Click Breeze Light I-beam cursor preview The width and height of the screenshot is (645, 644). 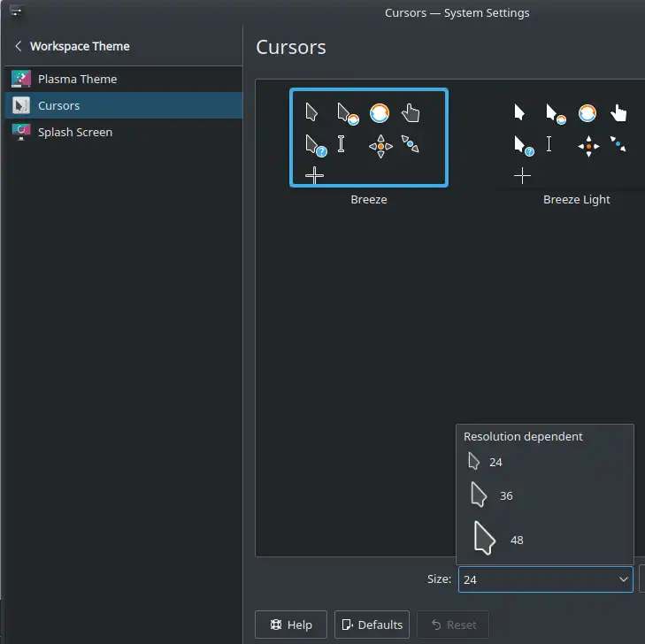(549, 144)
